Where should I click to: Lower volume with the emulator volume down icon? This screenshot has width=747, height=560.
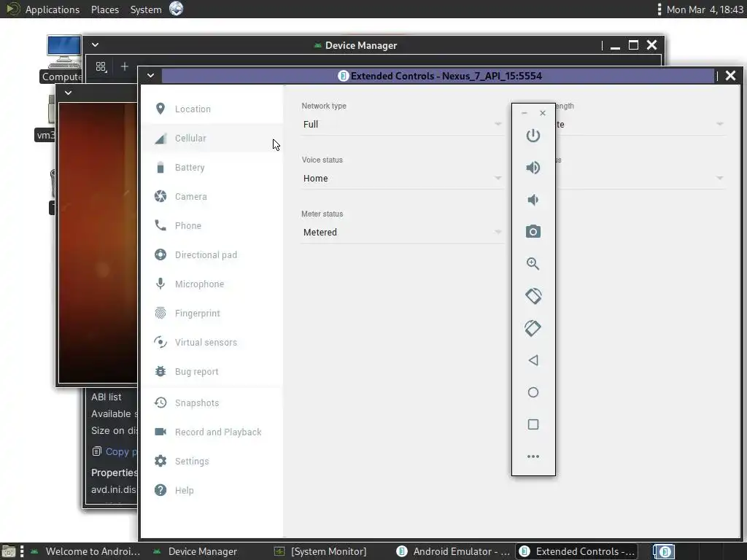(533, 200)
